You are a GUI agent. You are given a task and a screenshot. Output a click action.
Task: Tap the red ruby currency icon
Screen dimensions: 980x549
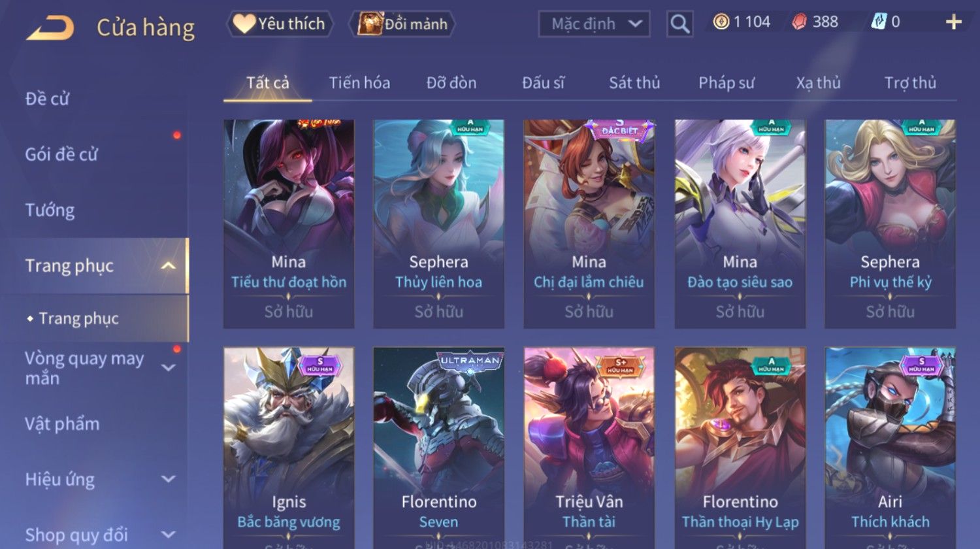click(799, 22)
